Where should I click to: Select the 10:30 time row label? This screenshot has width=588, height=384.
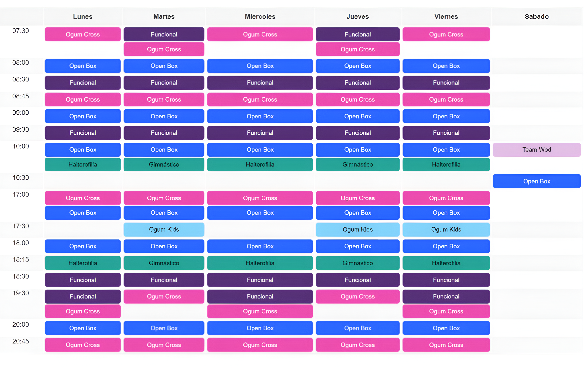(21, 177)
